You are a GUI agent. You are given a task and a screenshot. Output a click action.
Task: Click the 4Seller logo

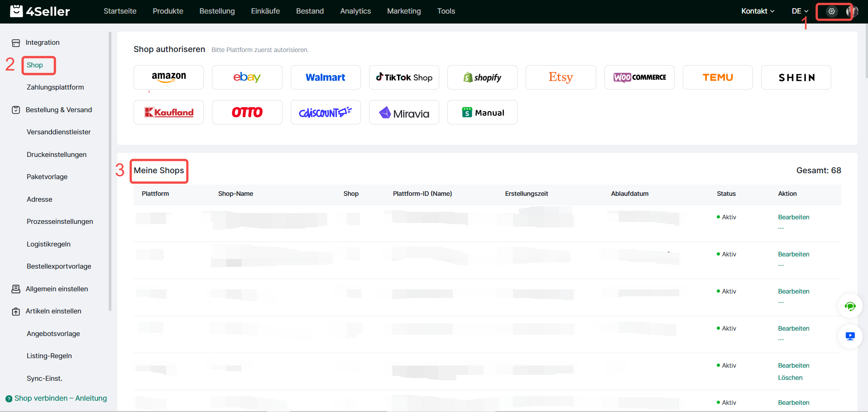[40, 11]
